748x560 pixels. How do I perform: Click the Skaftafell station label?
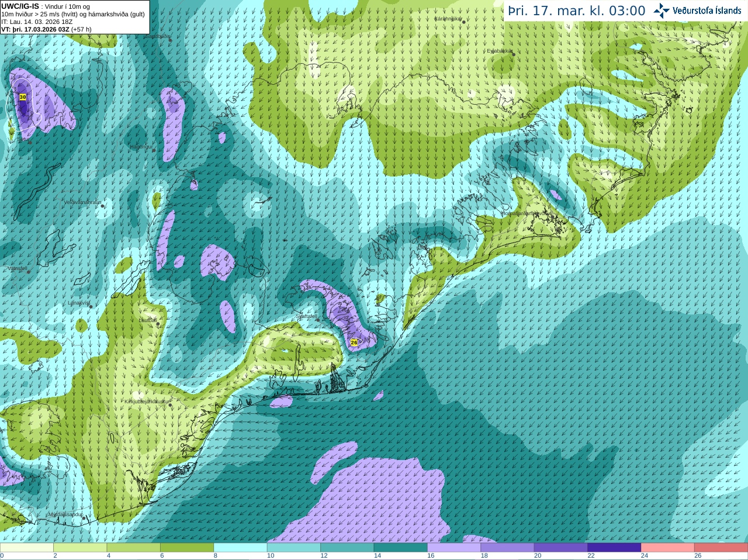pyautogui.click(x=307, y=316)
